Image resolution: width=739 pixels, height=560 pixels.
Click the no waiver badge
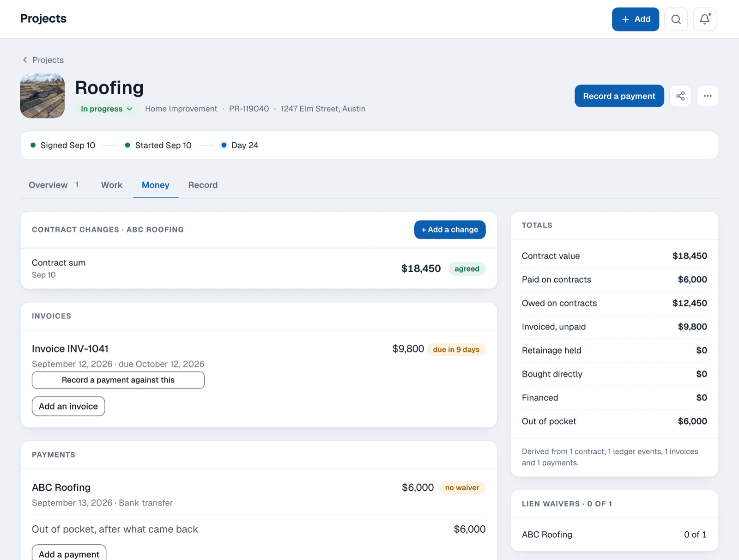(462, 488)
